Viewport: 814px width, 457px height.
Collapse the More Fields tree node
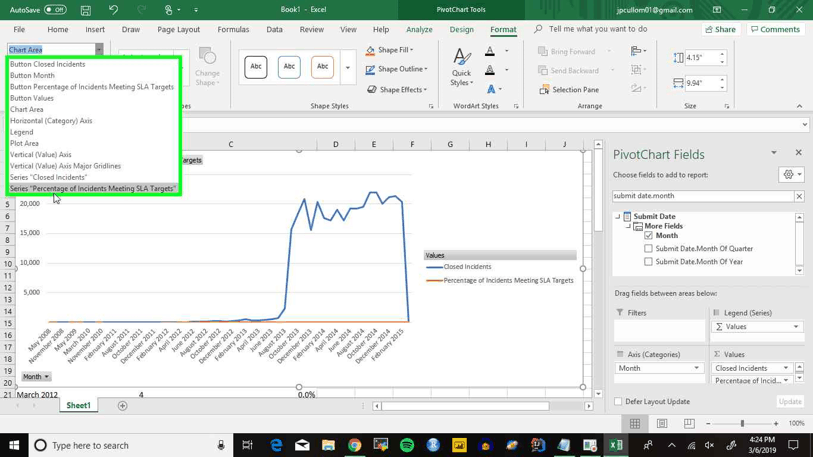pyautogui.click(x=628, y=226)
